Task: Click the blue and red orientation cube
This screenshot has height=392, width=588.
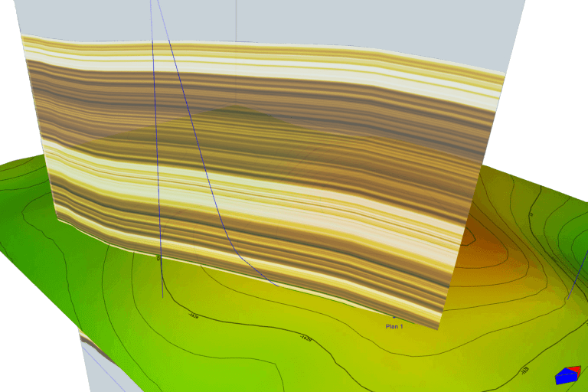Action: coord(568,374)
